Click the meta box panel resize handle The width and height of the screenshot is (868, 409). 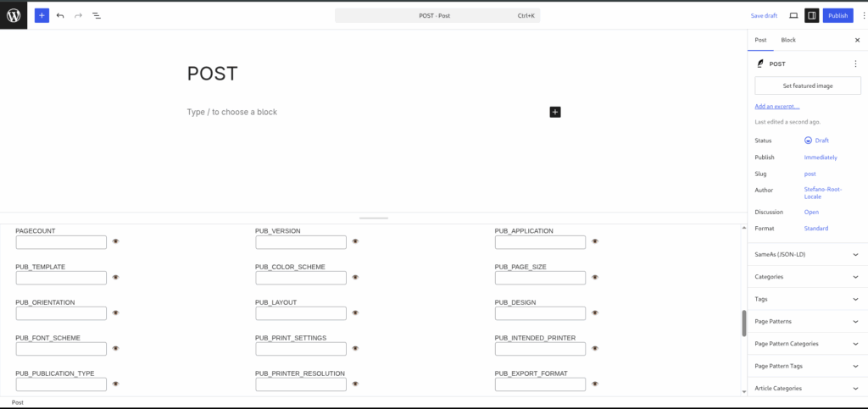[x=374, y=218]
